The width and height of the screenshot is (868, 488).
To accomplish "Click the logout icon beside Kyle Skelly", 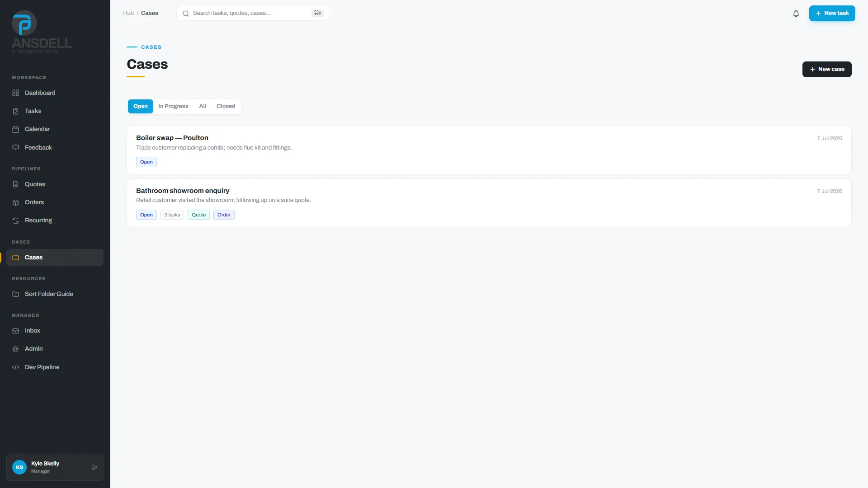I will click(94, 467).
